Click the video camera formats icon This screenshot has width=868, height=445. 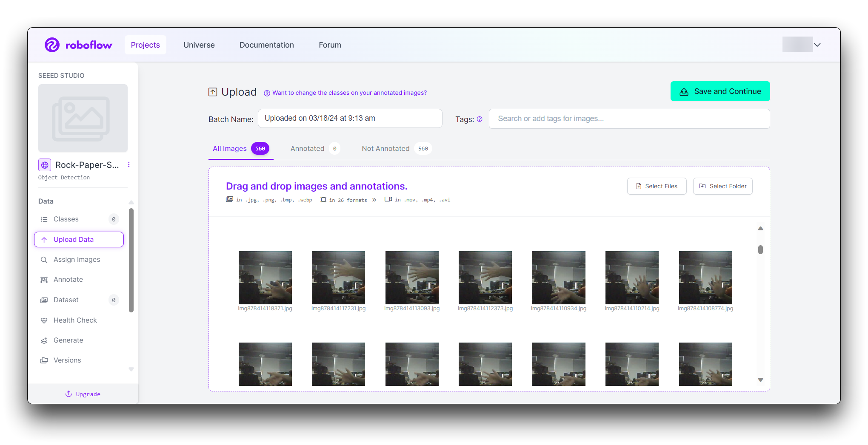tap(388, 199)
